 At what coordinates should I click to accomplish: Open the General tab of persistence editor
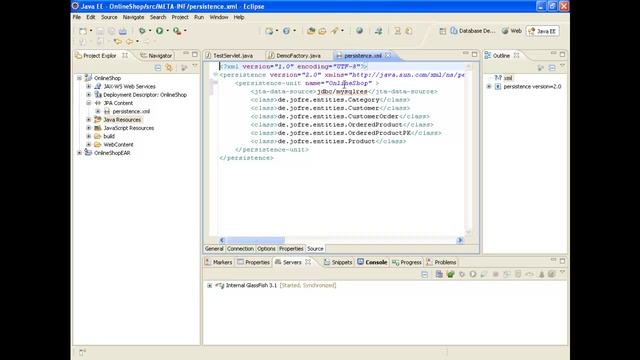click(214, 249)
